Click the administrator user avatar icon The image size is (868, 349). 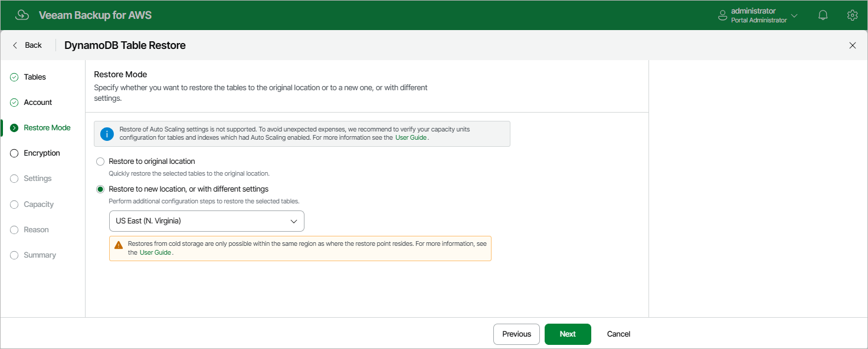[722, 15]
